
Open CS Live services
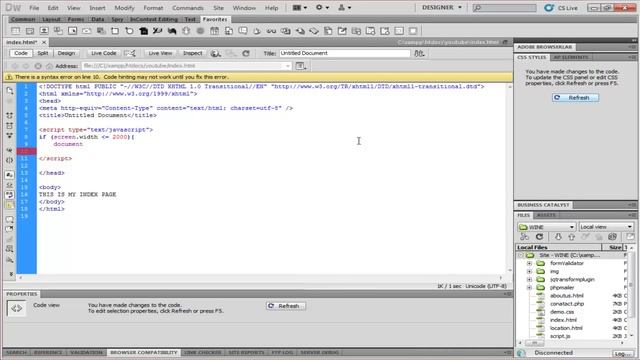[561, 8]
